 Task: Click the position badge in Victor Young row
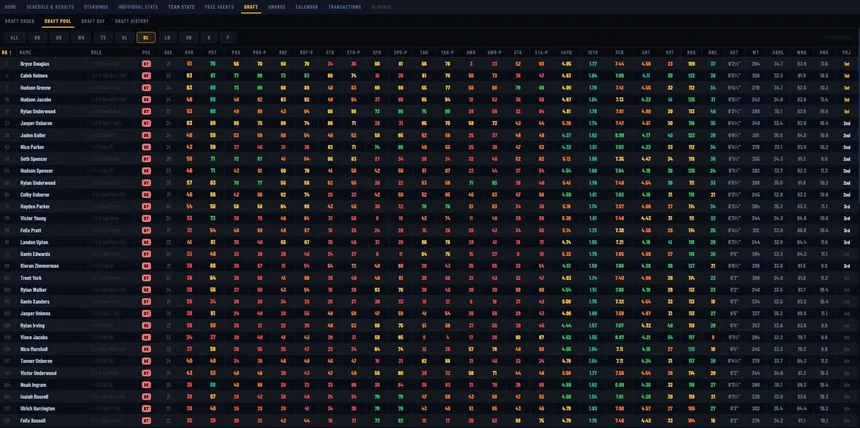pos(146,218)
